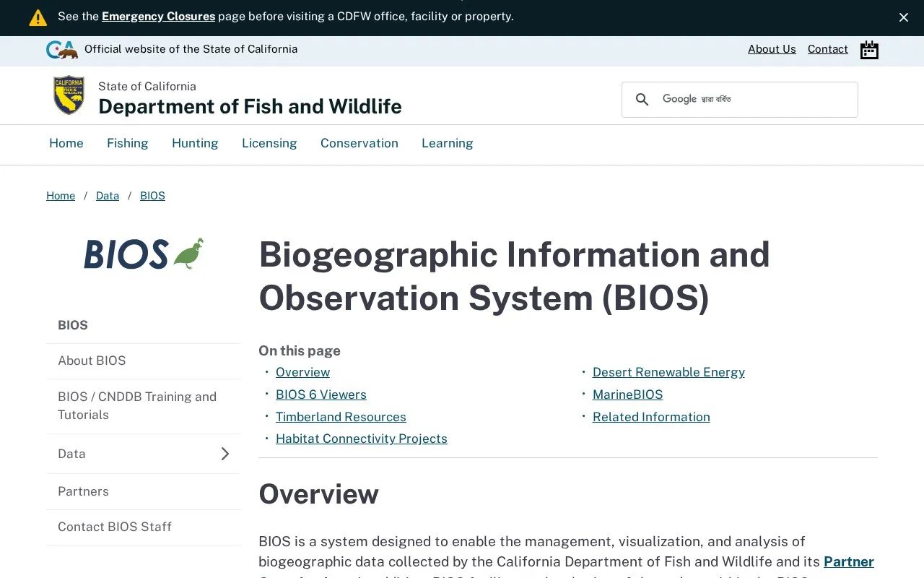924x578 pixels.
Task: Open the Contact link in header
Action: click(x=828, y=49)
